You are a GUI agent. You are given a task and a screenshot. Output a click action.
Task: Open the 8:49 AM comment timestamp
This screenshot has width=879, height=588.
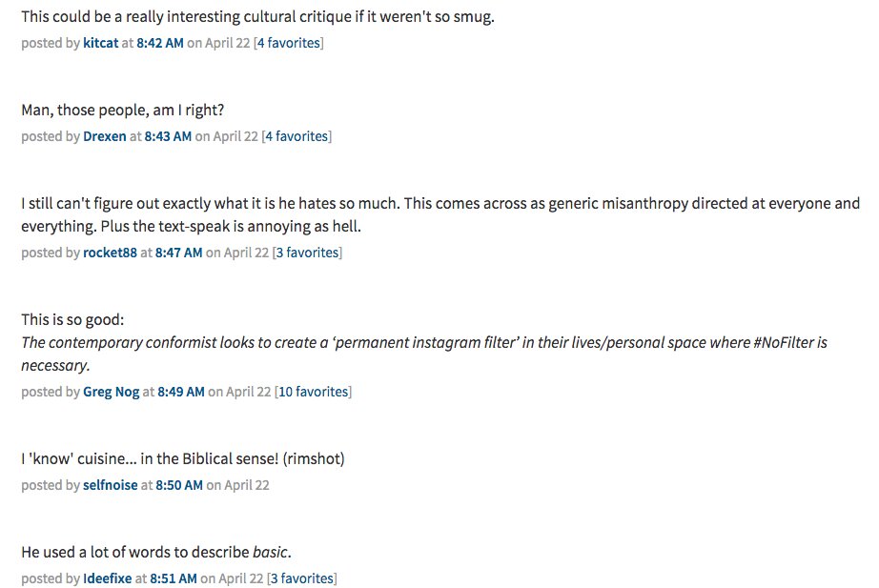coord(180,392)
